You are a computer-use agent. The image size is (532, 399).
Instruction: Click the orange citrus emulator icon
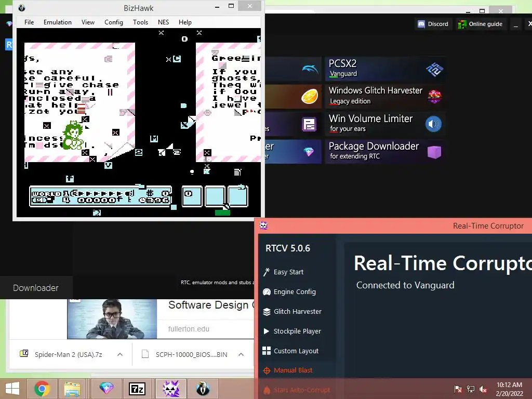[x=310, y=96]
